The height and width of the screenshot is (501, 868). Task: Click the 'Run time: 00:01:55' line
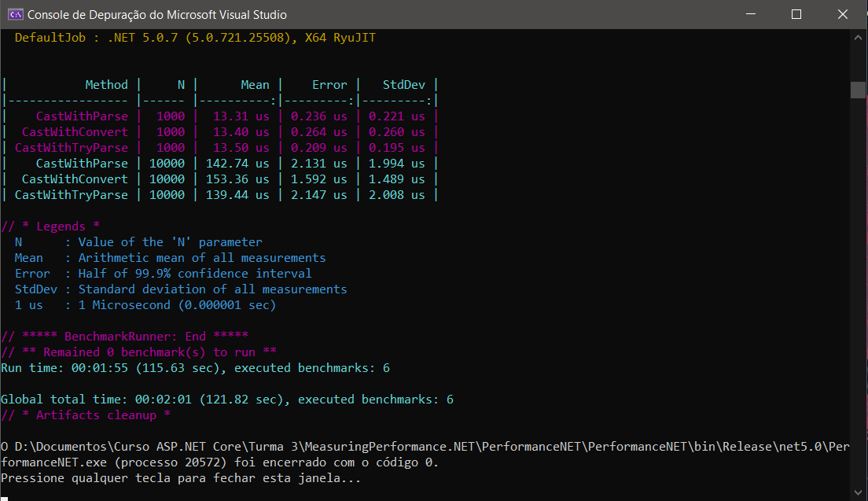click(196, 367)
